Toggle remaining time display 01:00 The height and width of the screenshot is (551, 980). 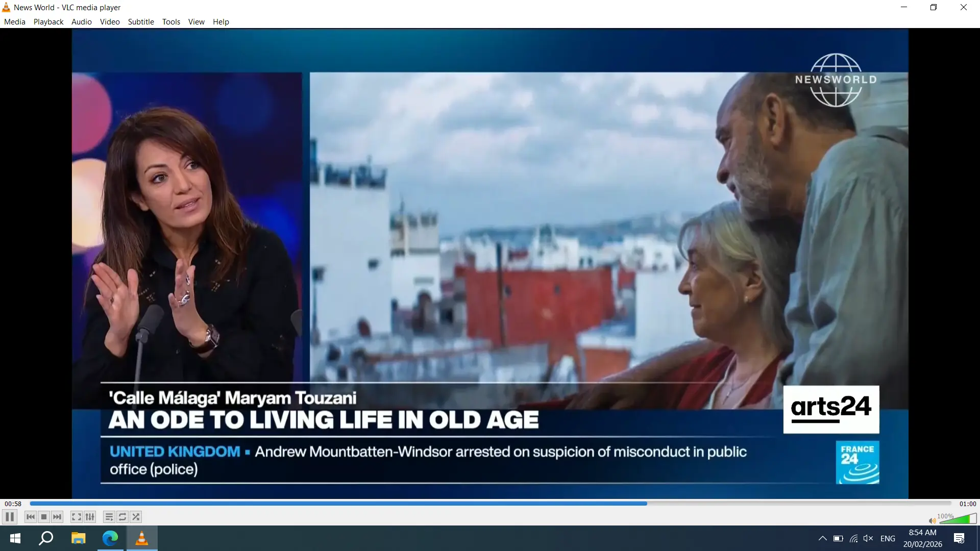967,504
